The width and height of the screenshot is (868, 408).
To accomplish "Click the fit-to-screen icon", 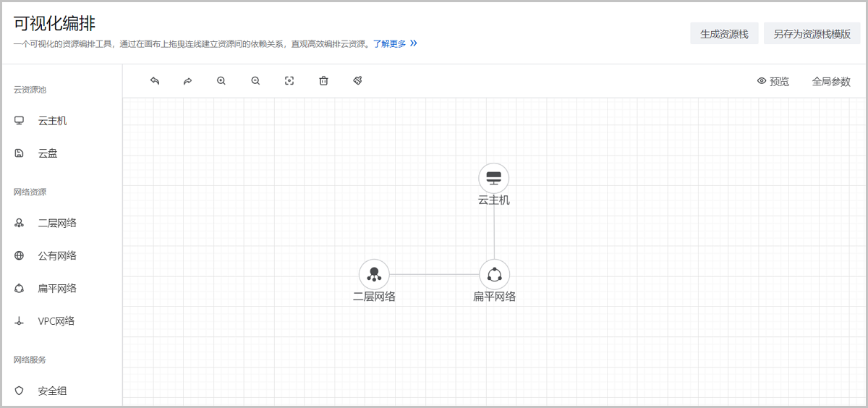I will [x=289, y=81].
